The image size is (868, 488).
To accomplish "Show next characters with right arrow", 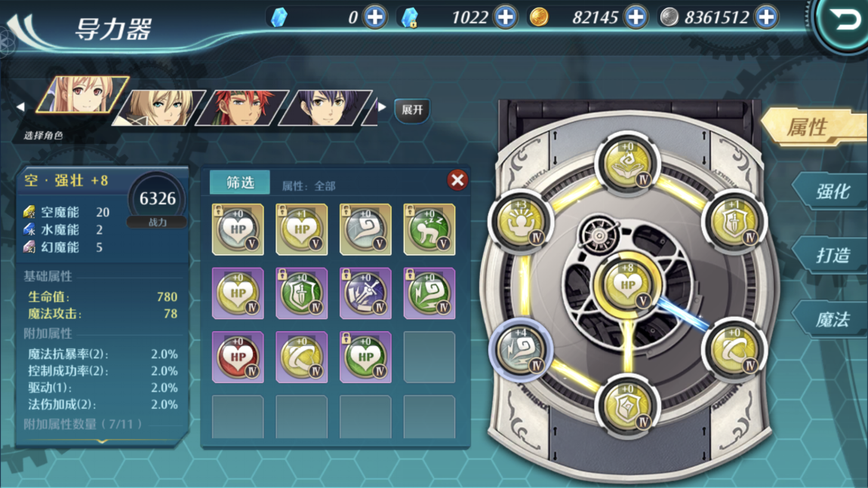I will 382,107.
